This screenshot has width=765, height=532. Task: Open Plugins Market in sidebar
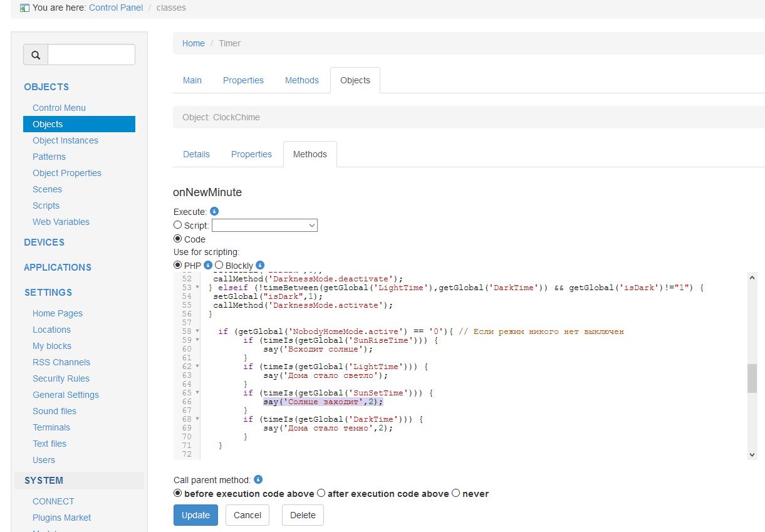click(61, 518)
